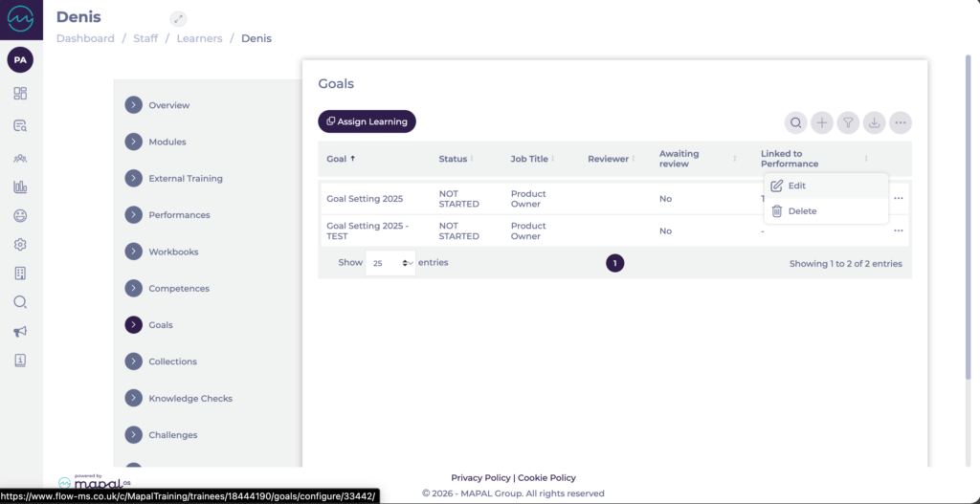Open the filter funnel icon
The width and height of the screenshot is (980, 504).
tap(848, 122)
